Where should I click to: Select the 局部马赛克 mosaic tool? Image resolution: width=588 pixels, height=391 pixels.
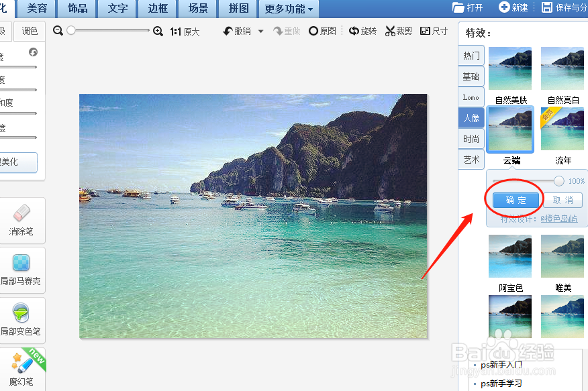[x=21, y=270]
